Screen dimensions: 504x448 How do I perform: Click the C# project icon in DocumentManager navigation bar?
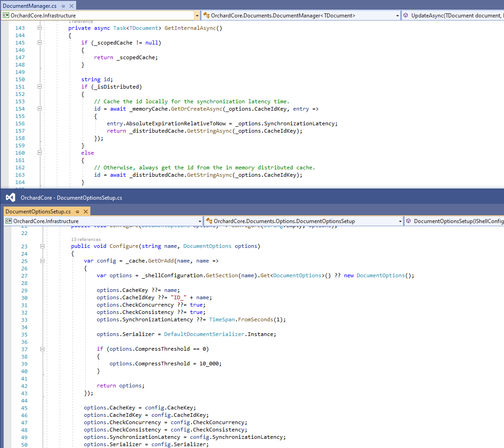point(6,16)
